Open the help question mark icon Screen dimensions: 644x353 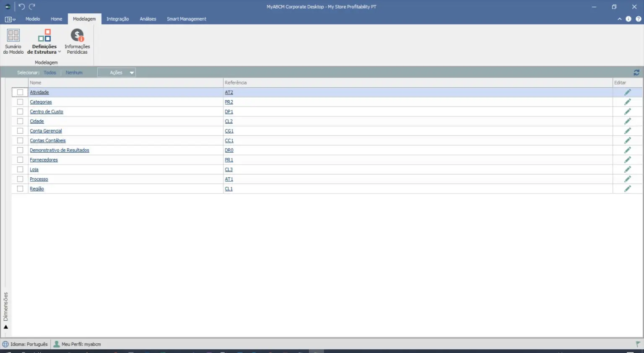point(638,19)
